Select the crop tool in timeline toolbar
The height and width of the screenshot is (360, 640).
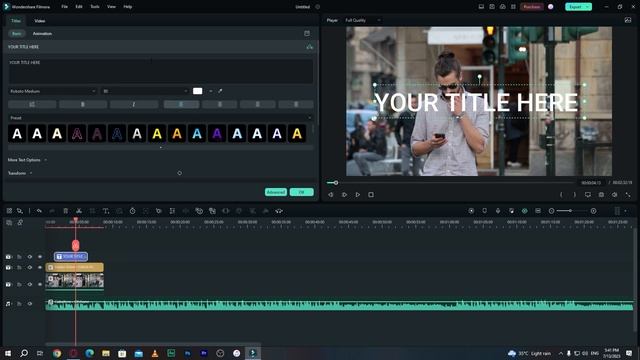pyautogui.click(x=92, y=211)
